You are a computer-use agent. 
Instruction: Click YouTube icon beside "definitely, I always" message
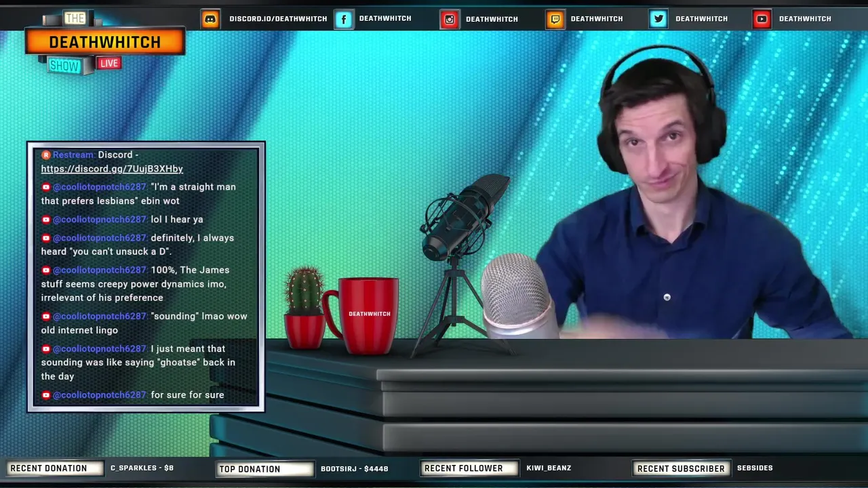(46, 238)
